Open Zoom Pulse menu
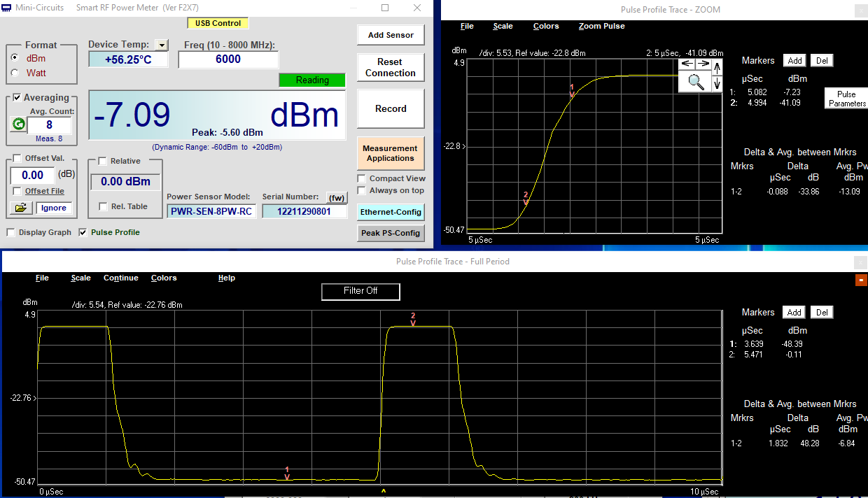 (601, 26)
